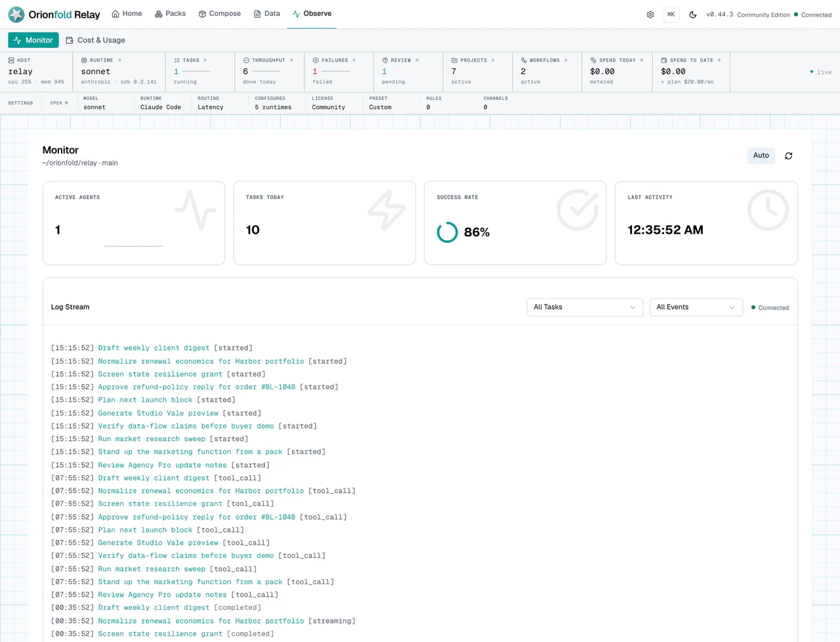Click Stand up marketing function [started] entry
Viewport: 840px width, 642px height.
(x=188, y=452)
